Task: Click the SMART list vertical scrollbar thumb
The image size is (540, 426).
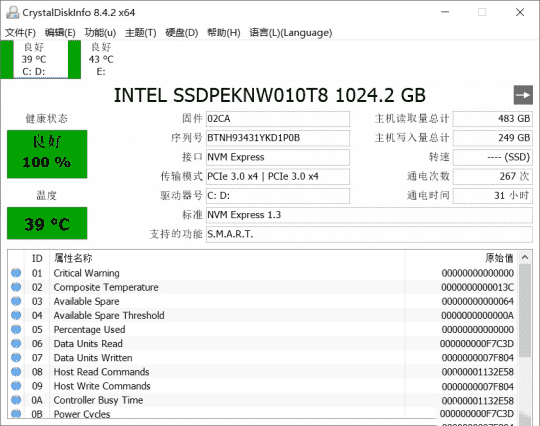Action: [x=525, y=311]
